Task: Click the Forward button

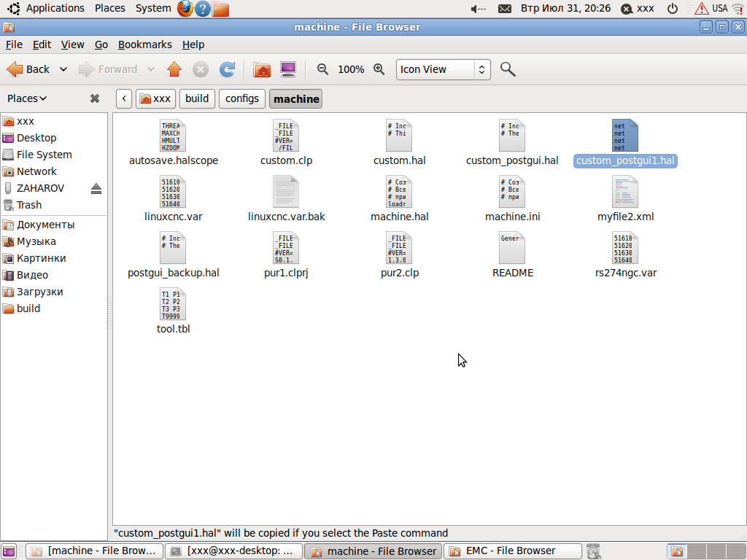Action: pyautogui.click(x=108, y=69)
